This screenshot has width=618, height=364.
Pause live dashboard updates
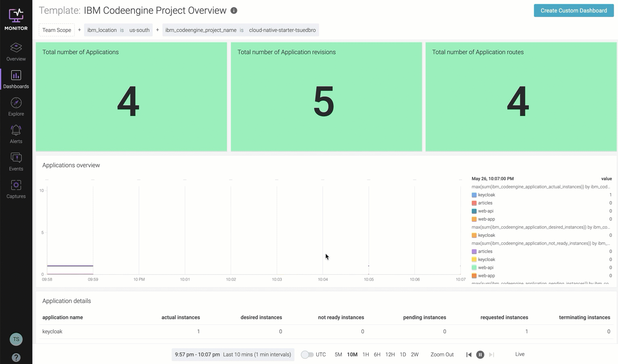tap(480, 355)
